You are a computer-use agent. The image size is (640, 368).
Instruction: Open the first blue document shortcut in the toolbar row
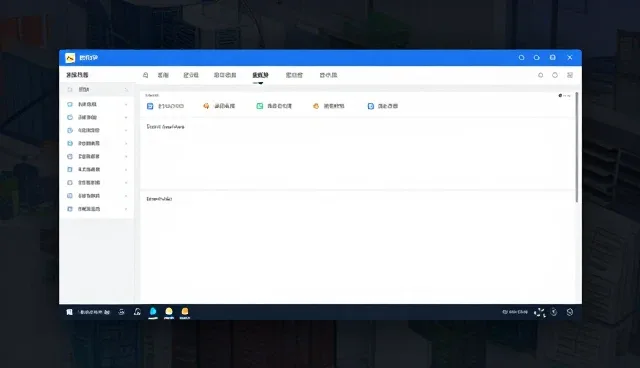150,106
